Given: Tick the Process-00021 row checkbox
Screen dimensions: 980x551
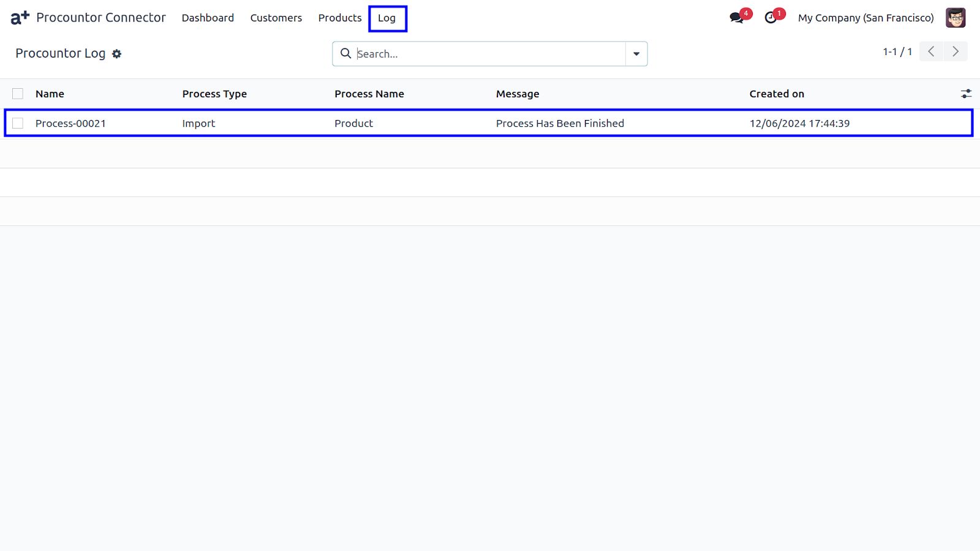Looking at the screenshot, I should click(18, 123).
